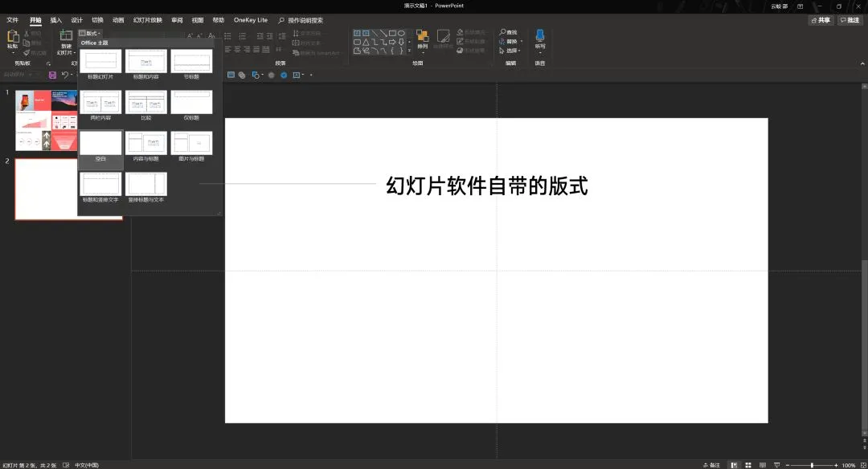
Task: Click the Share (共享) button
Action: [821, 20]
